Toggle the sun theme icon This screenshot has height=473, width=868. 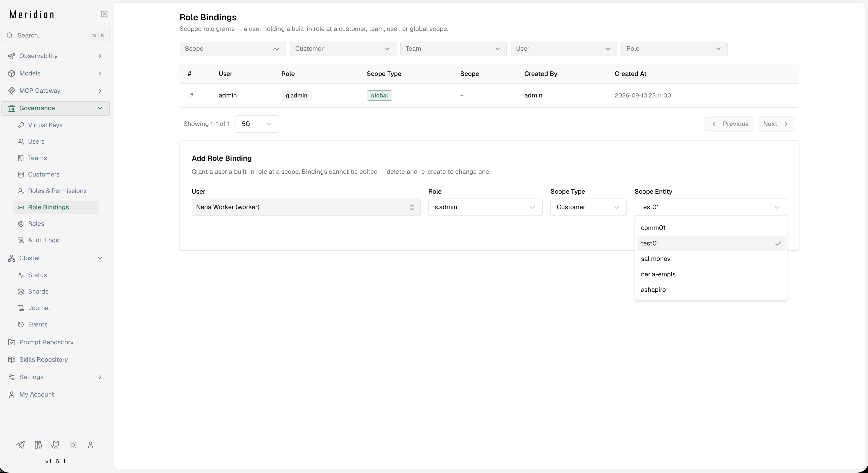tap(73, 445)
